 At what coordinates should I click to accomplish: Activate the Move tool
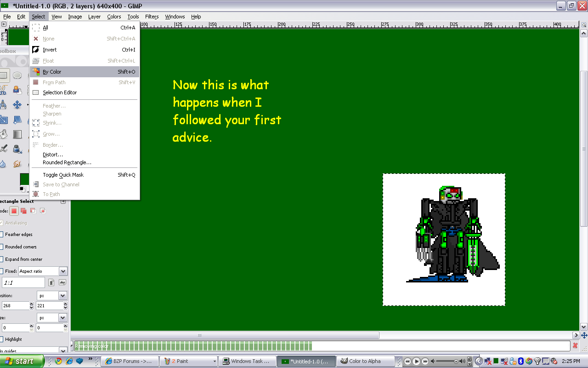(x=17, y=105)
